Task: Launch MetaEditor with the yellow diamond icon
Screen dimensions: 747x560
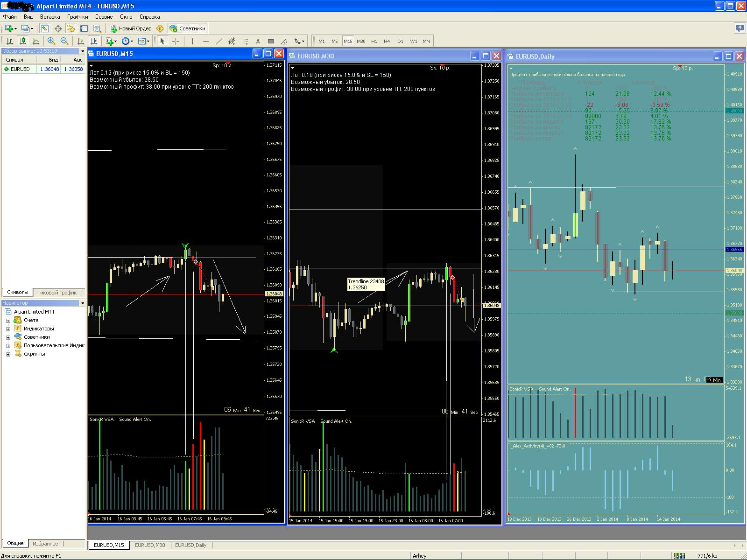Action: pyautogui.click(x=160, y=28)
